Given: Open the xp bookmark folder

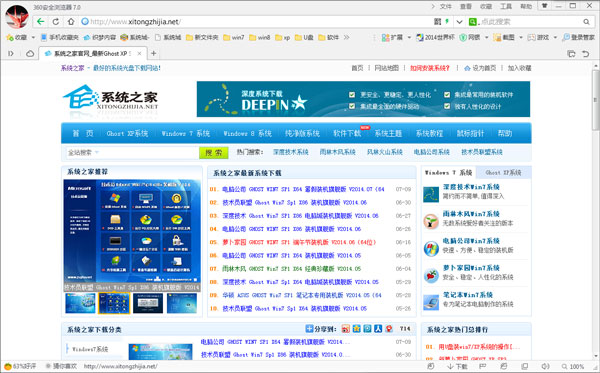Looking at the screenshot, I should coord(282,37).
